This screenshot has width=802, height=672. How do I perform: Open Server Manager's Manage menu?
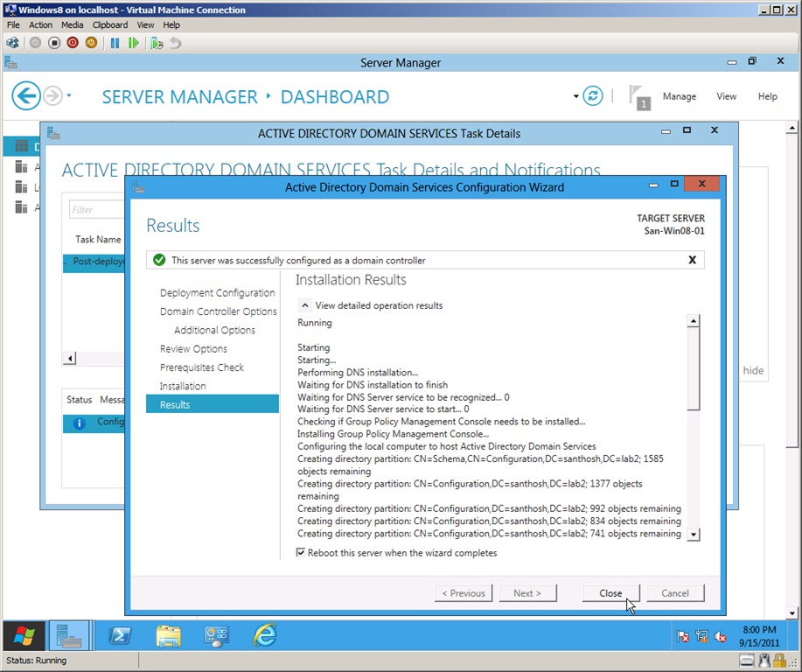pyautogui.click(x=680, y=96)
